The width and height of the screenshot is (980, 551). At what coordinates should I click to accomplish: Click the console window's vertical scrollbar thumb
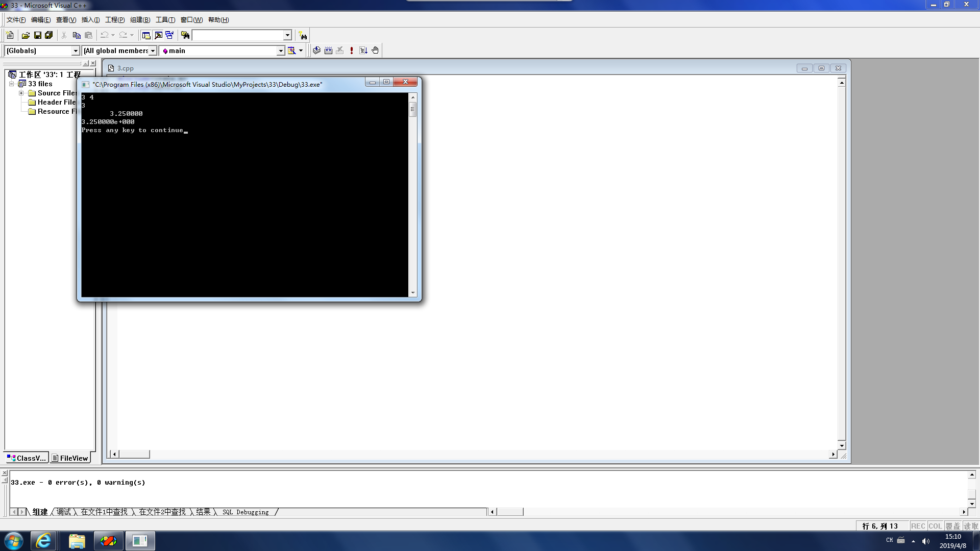[x=412, y=109]
